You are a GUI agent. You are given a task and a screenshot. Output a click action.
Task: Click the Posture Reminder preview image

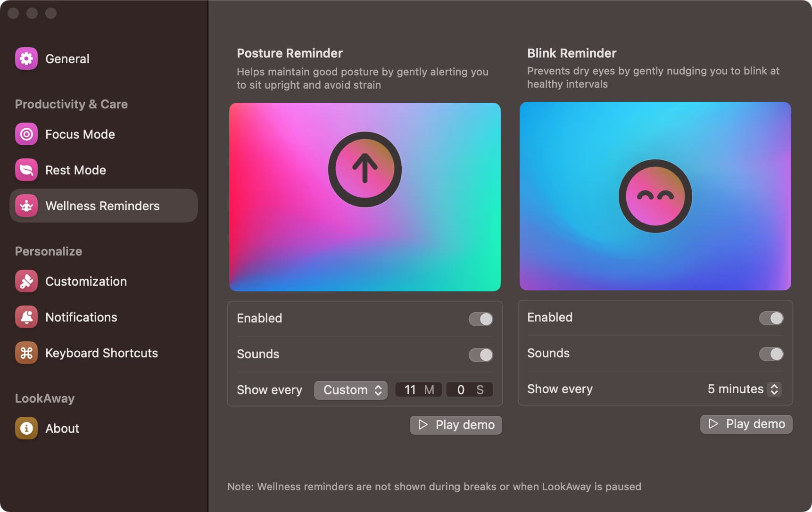(x=365, y=197)
